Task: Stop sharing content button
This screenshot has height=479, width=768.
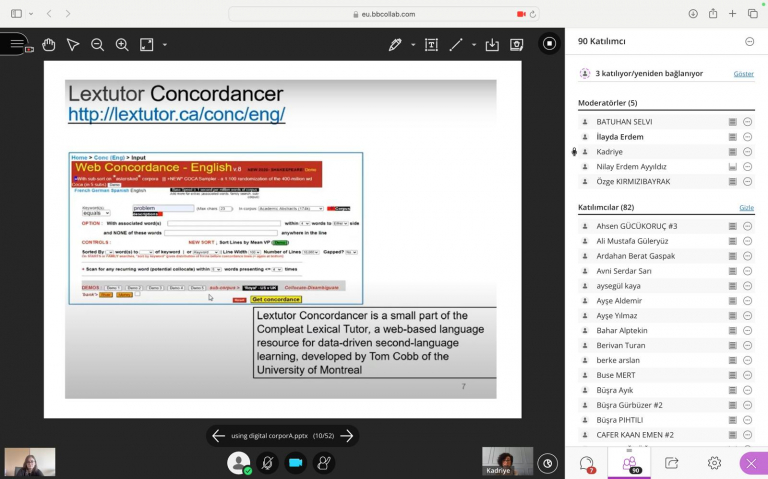Action: pos(549,44)
